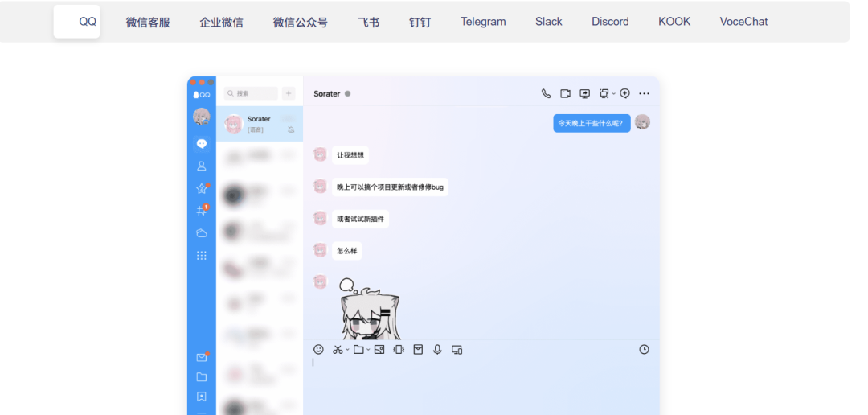
Task: Open the folder icon in blue sidebar
Action: coord(202,377)
